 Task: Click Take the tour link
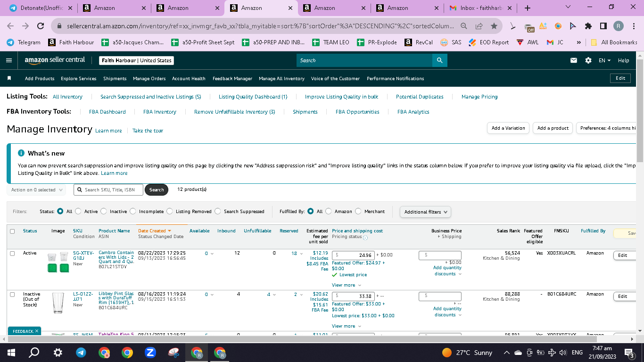148,131
